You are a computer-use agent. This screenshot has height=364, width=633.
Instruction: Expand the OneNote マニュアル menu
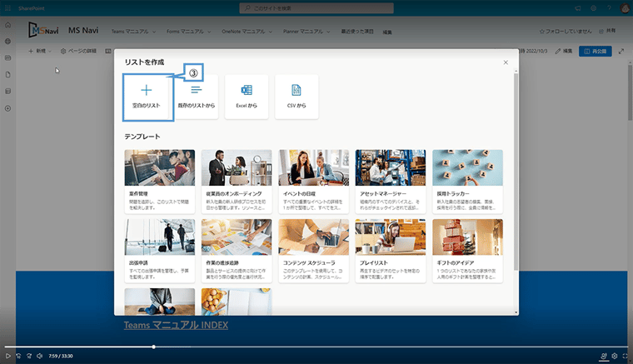[x=247, y=32]
